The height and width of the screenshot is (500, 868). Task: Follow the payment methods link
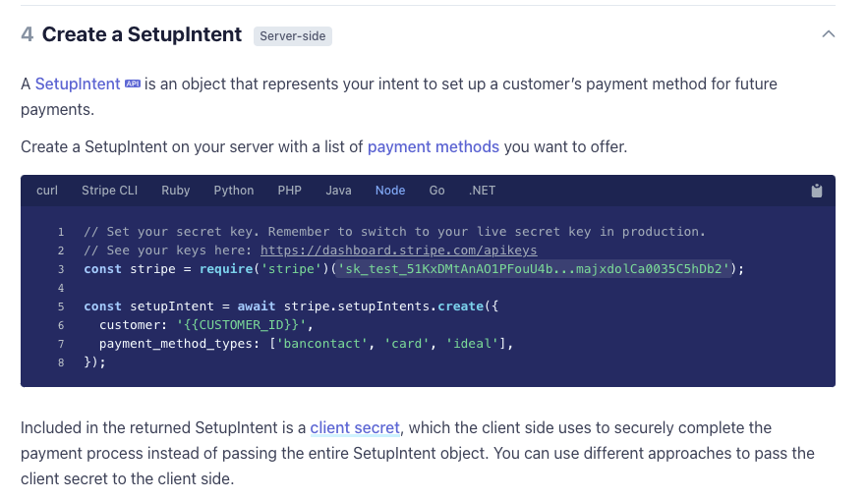[x=434, y=147]
